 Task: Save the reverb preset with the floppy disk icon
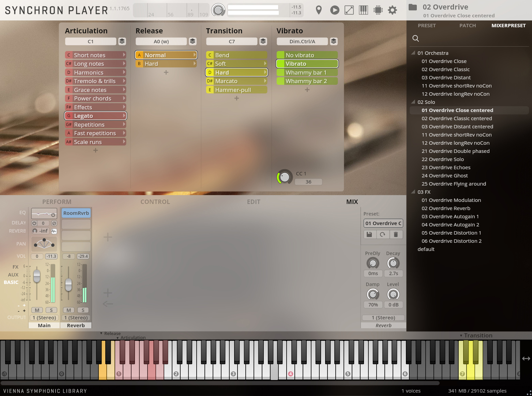[369, 234]
